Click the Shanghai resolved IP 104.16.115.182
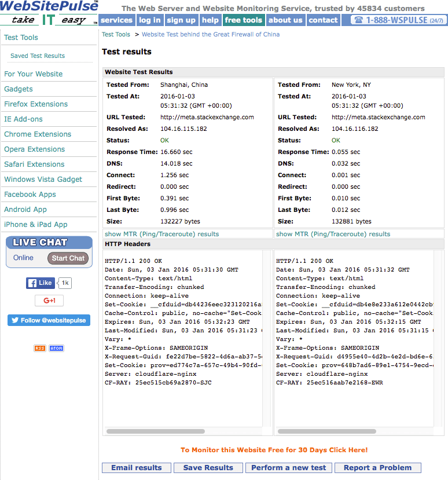 point(183,129)
